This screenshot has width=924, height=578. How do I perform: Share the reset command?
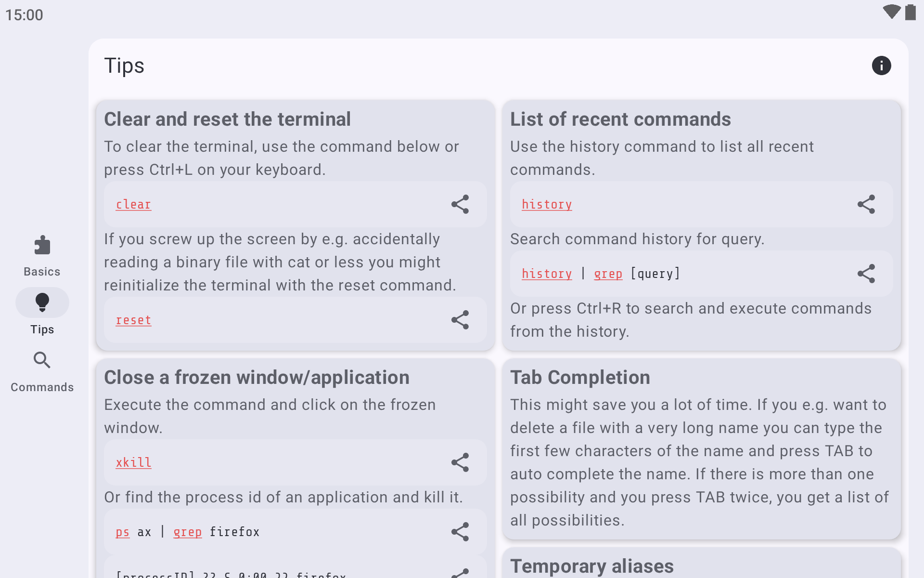click(x=460, y=320)
